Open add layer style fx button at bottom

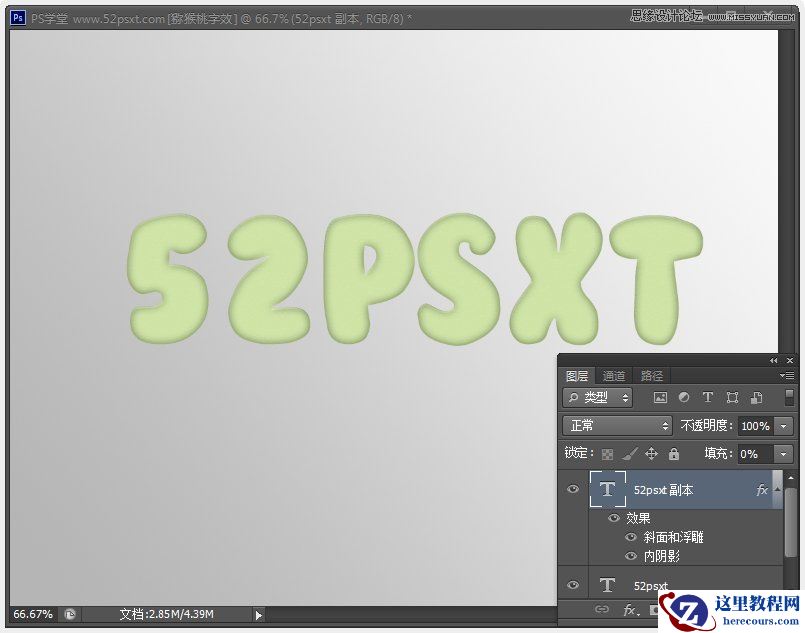[631, 610]
